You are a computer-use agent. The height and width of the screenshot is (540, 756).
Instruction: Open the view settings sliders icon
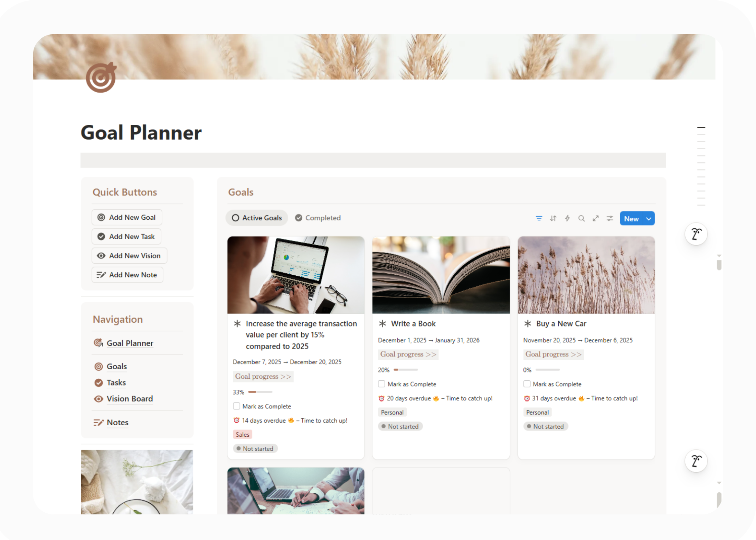click(610, 218)
